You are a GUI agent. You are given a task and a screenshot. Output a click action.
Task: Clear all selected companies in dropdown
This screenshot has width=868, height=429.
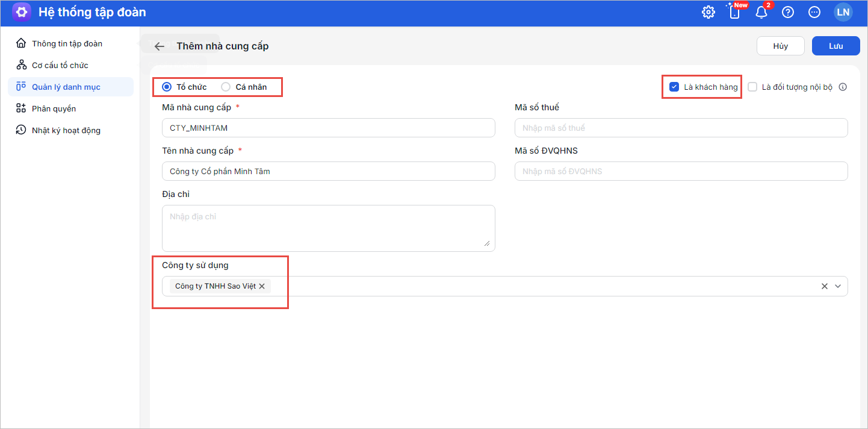825,286
